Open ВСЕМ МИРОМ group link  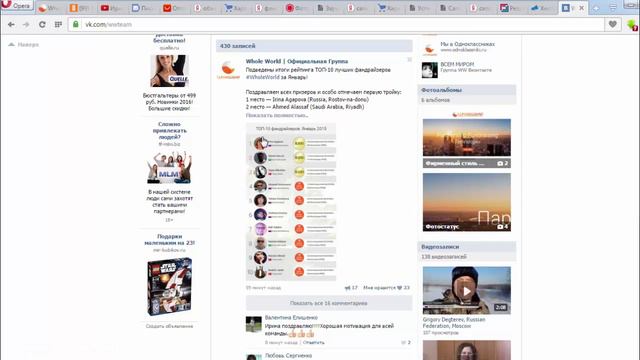[x=457, y=64]
